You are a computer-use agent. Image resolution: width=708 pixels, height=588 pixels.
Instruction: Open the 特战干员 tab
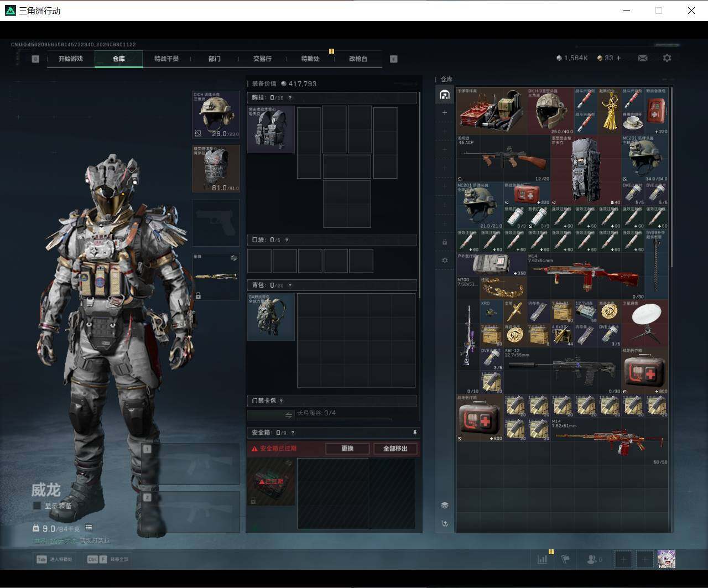[166, 59]
